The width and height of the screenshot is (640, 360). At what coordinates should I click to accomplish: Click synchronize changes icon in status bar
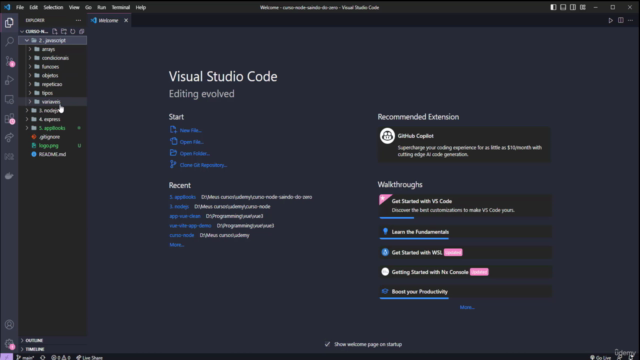coord(42,358)
